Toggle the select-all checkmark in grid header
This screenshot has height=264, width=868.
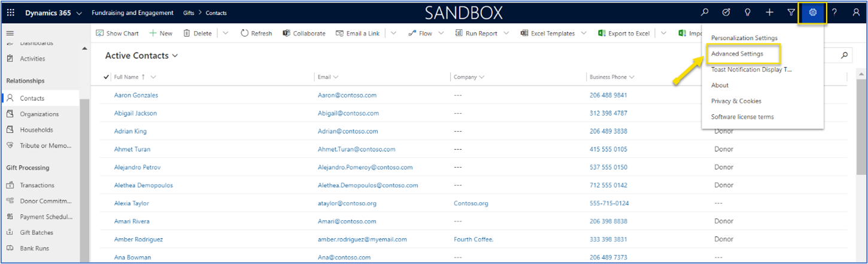(106, 77)
